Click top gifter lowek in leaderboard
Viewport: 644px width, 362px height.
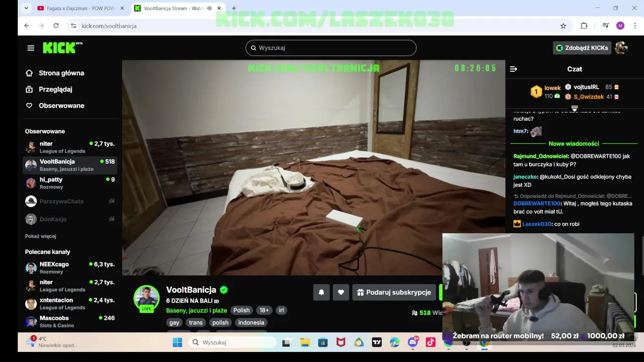[552, 88]
